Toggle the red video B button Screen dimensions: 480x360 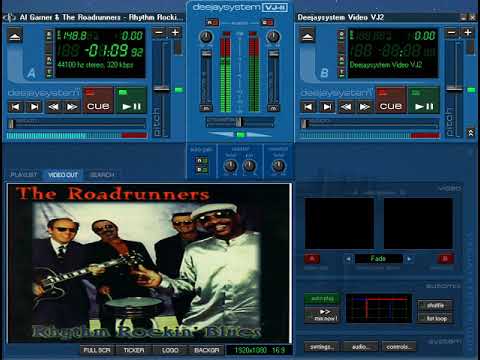click(445, 259)
